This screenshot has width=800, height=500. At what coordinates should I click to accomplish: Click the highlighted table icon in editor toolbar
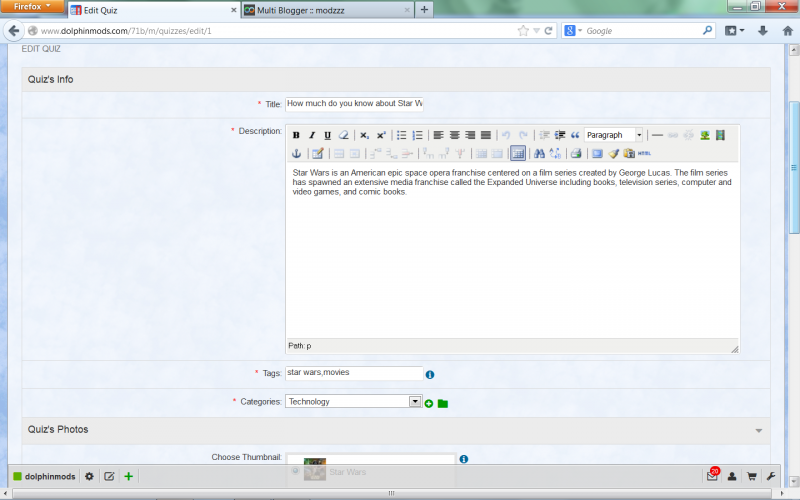coord(518,153)
